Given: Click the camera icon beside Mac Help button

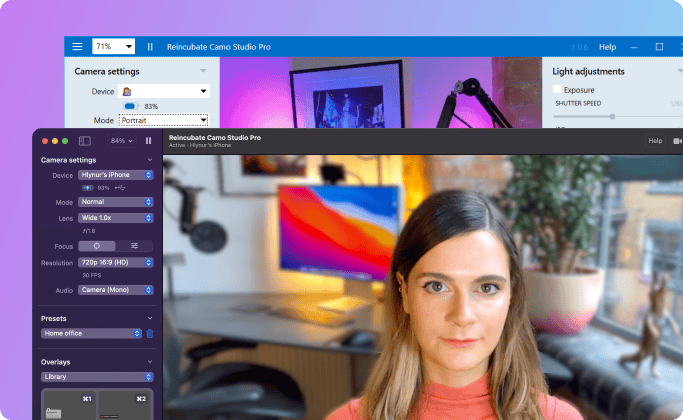Looking at the screenshot, I should (x=677, y=141).
